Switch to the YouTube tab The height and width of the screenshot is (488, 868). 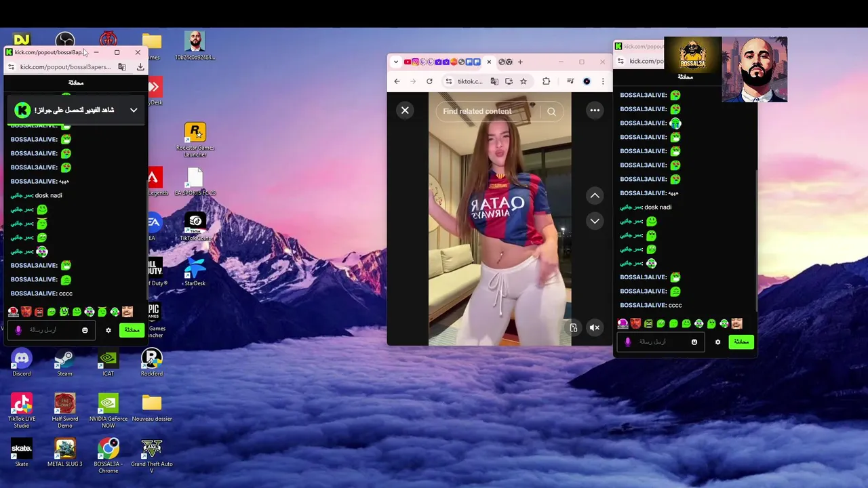pos(408,62)
